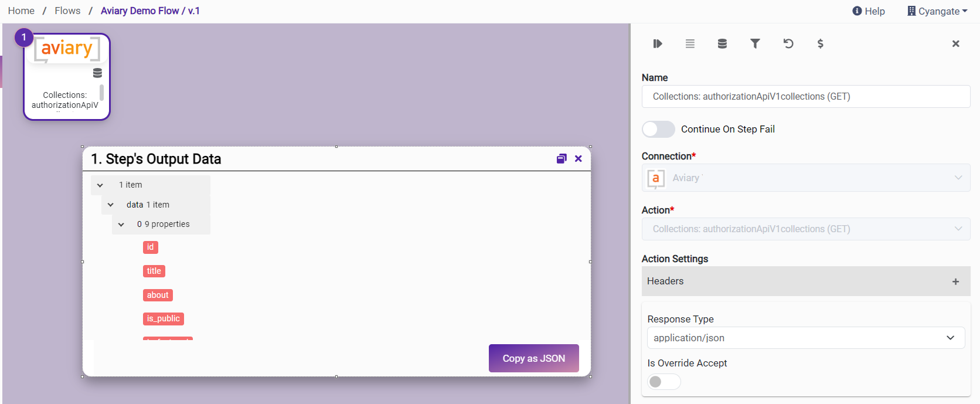Click the list lines icon in panel toolbar

(690, 43)
